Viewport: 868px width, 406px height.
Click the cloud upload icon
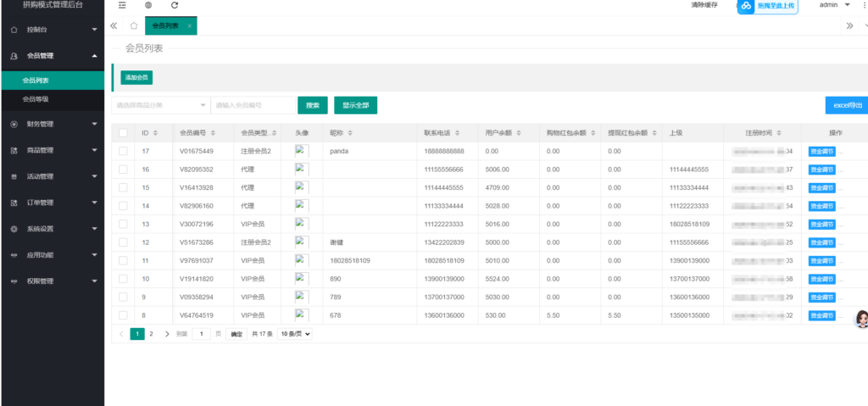746,6
